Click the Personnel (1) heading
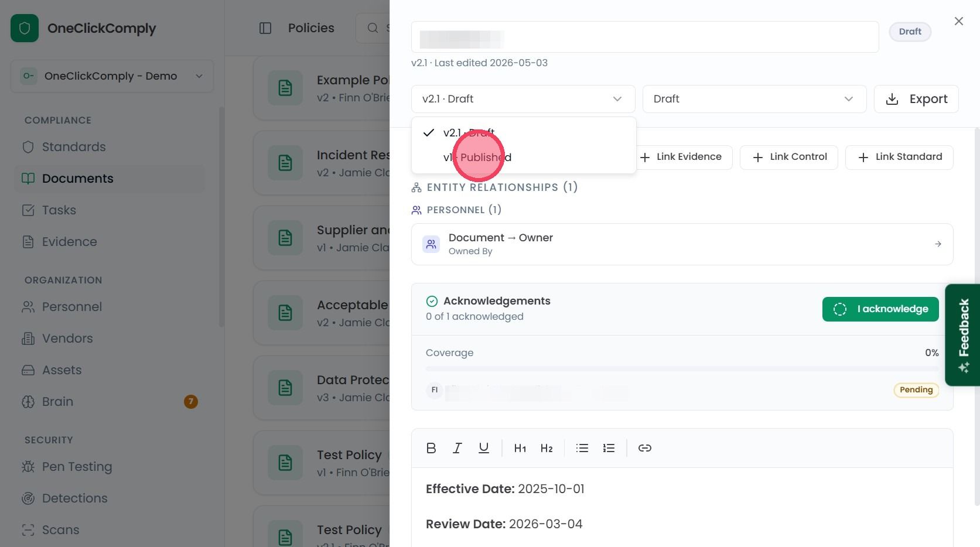Screen dimensions: 980x547 point(464,210)
